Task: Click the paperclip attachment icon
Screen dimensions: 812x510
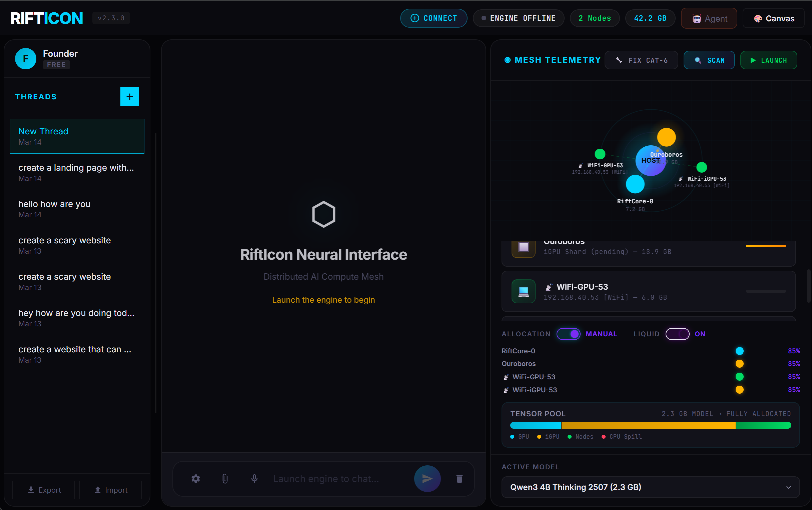Action: [225, 479]
